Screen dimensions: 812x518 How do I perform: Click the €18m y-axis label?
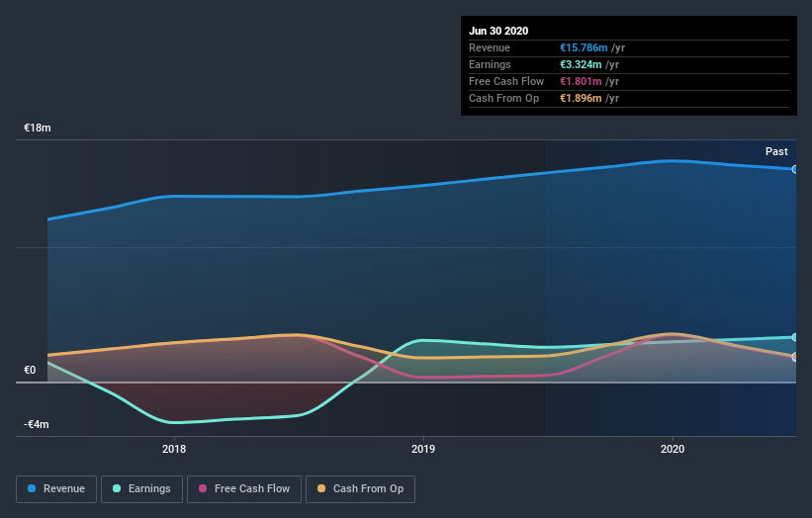(x=38, y=128)
